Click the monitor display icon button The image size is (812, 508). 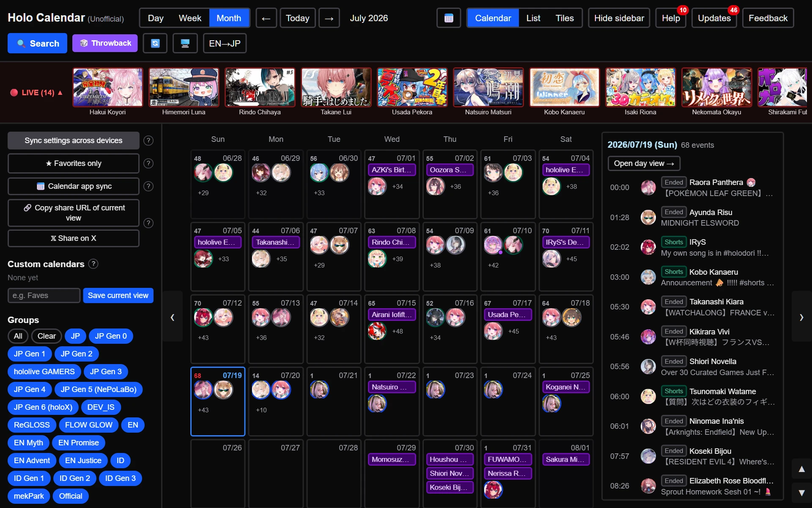185,43
